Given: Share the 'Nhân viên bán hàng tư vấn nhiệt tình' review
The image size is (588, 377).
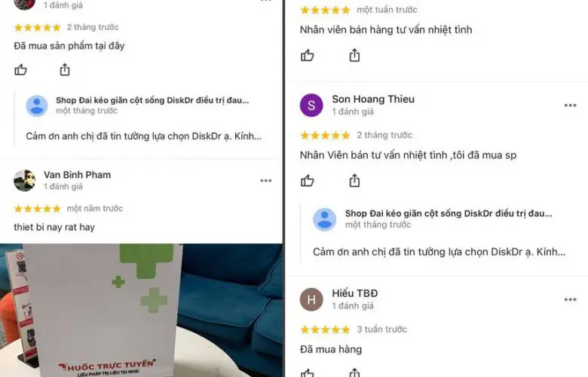Looking at the screenshot, I should (354, 55).
